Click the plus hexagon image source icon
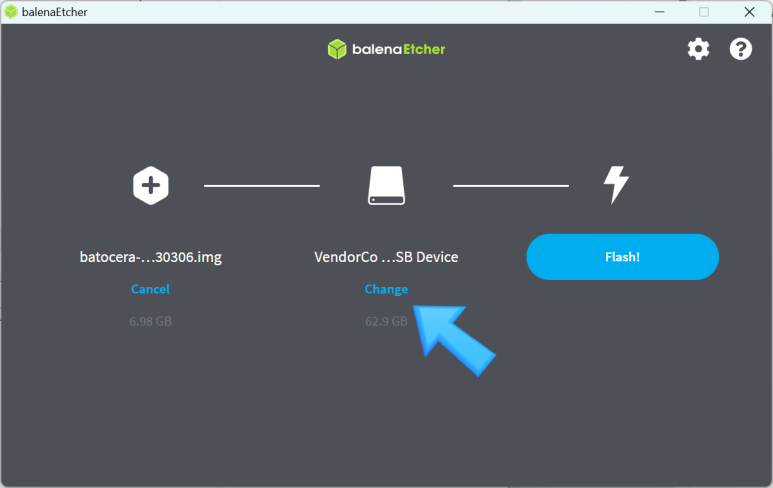The image size is (773, 488). pyautogui.click(x=151, y=185)
